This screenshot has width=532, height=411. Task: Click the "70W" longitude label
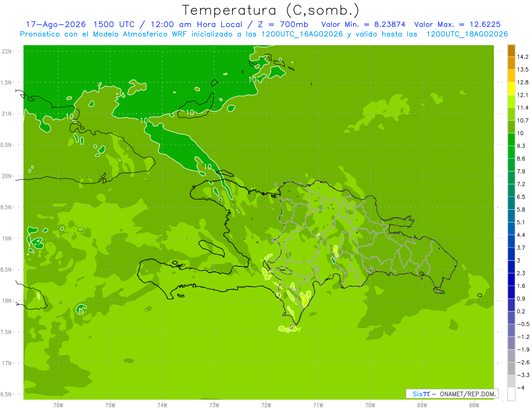(370, 405)
